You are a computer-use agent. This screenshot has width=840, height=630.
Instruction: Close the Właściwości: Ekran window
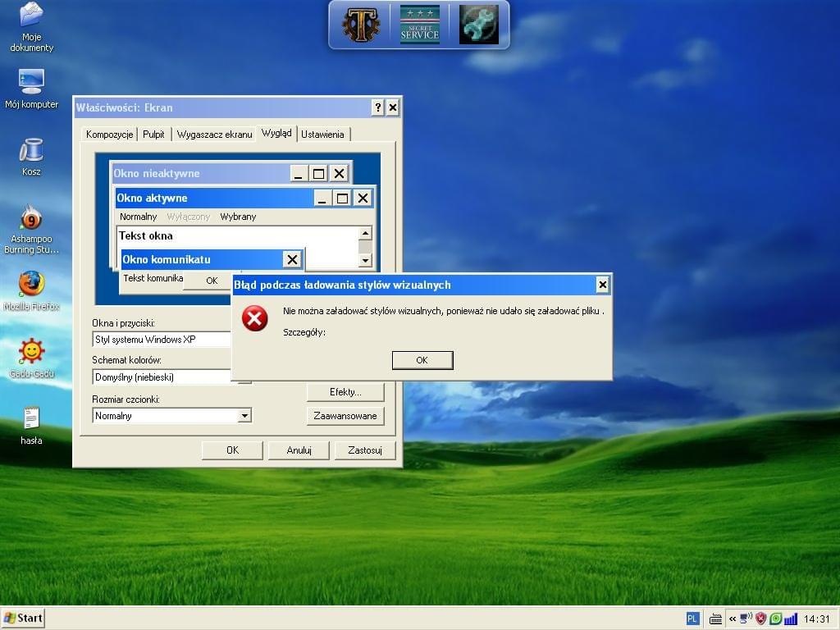(393, 107)
